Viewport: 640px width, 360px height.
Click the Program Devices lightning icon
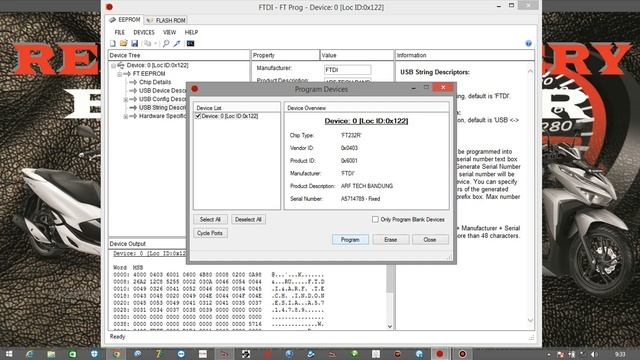click(177, 43)
